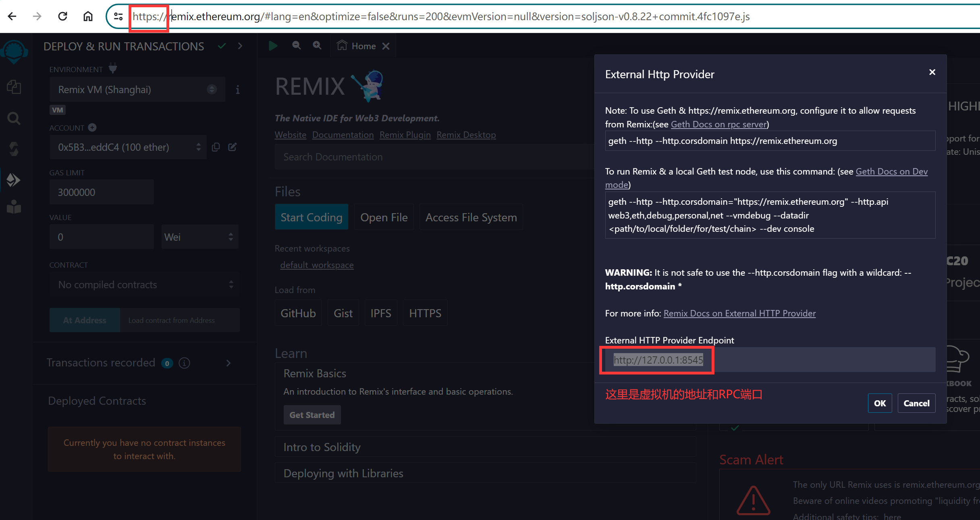This screenshot has height=520, width=980.
Task: Open Geth Docs on rpc server link
Action: 719,124
